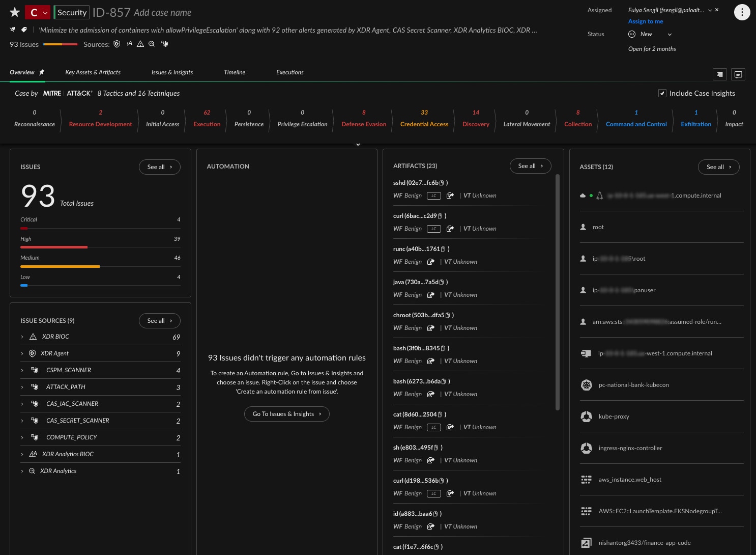
Task: Click LC badge under cat 8d60...2504
Action: [x=433, y=427]
